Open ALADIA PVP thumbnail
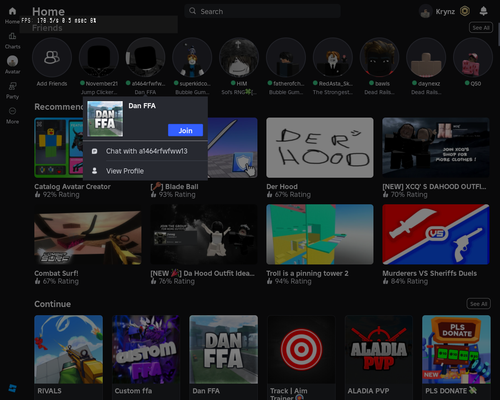Screen dimensions: 500x400 (379, 349)
